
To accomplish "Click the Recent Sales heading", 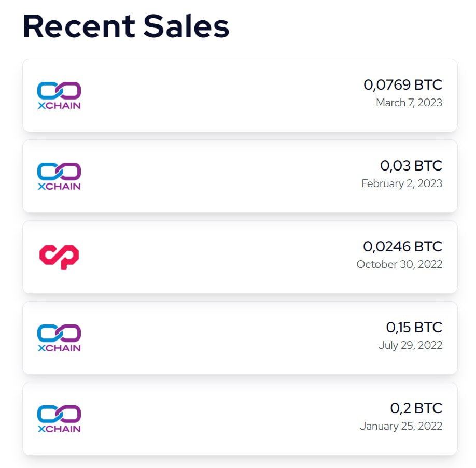I will pos(126,27).
